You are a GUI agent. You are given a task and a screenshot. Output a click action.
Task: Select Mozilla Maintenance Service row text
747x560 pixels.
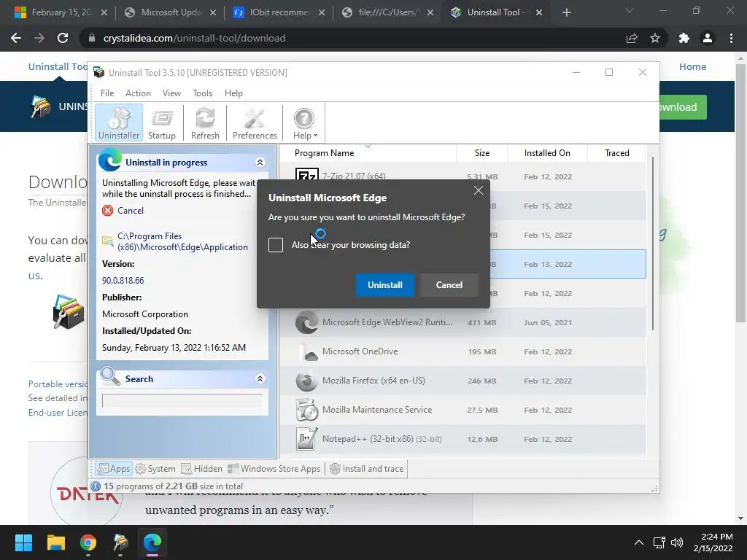coord(377,410)
